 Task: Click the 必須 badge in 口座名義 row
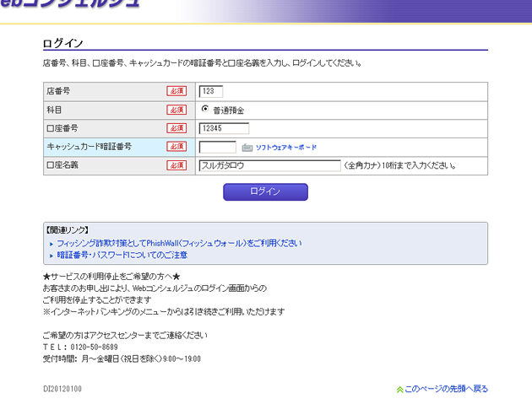click(x=176, y=165)
